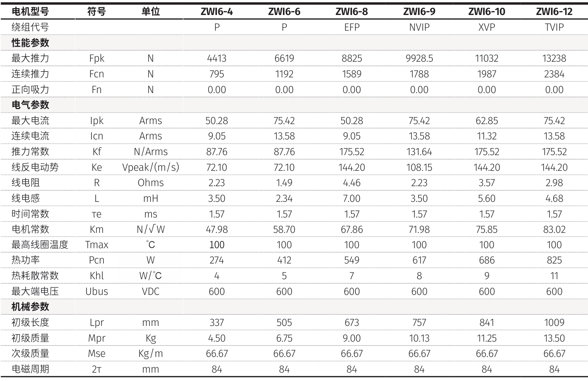Click the 单位 column header
This screenshot has height=381, width=588.
(x=150, y=12)
